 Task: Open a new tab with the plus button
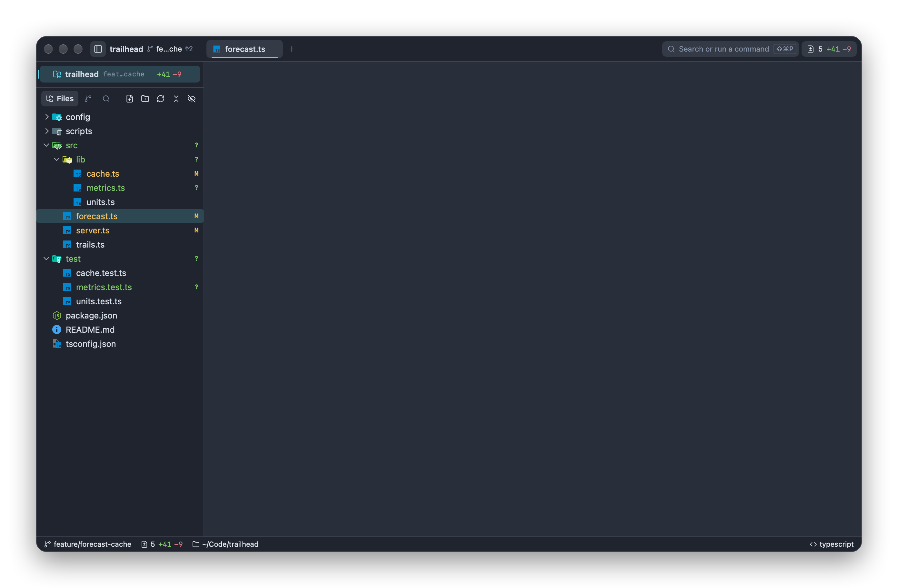tap(292, 49)
